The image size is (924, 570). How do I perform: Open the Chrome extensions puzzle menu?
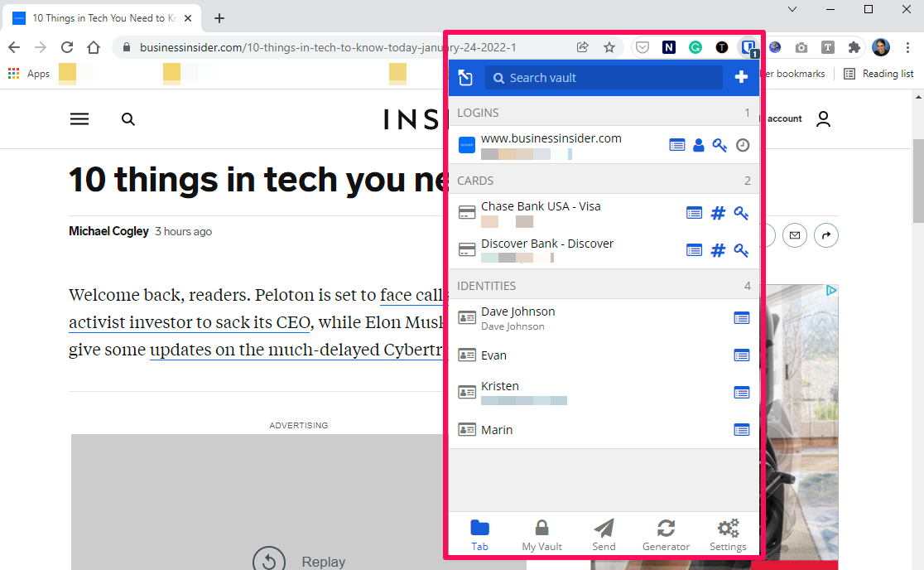(854, 47)
